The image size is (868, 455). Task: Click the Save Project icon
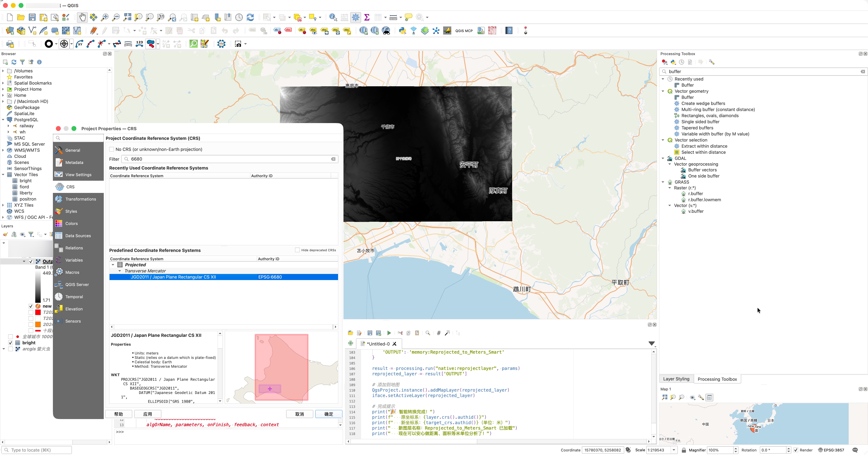tap(32, 17)
